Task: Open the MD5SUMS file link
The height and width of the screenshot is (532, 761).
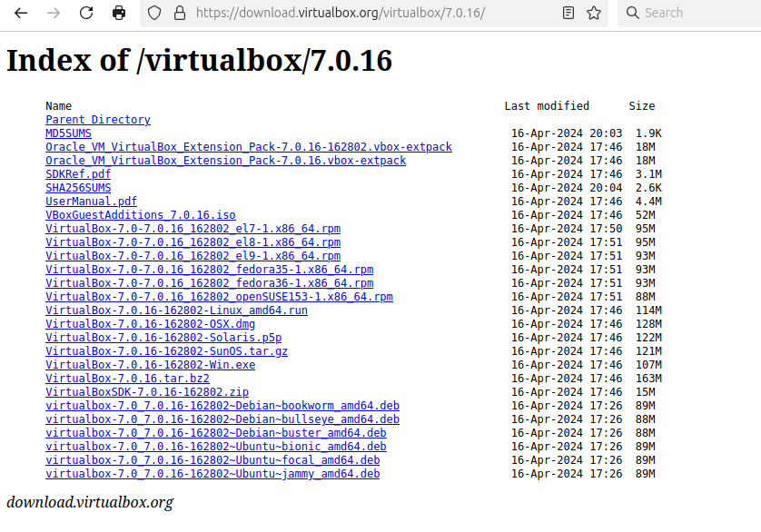Action: pyautogui.click(x=68, y=133)
